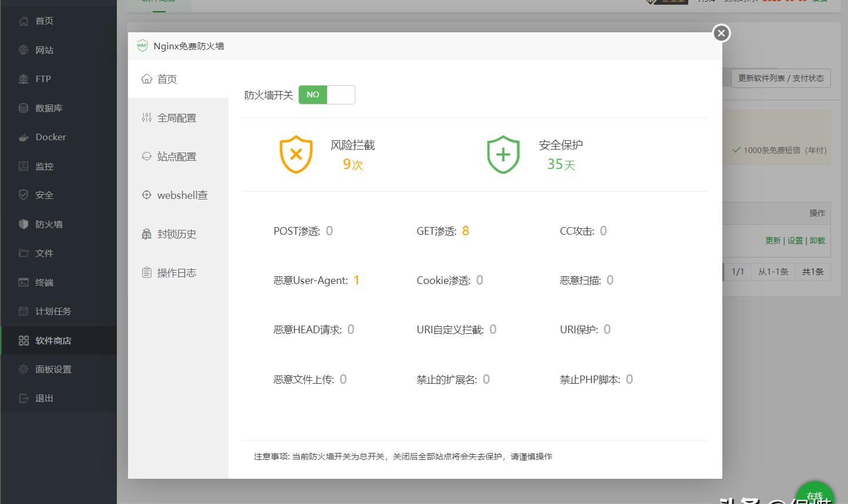Click the green security protection shield icon

(503, 154)
